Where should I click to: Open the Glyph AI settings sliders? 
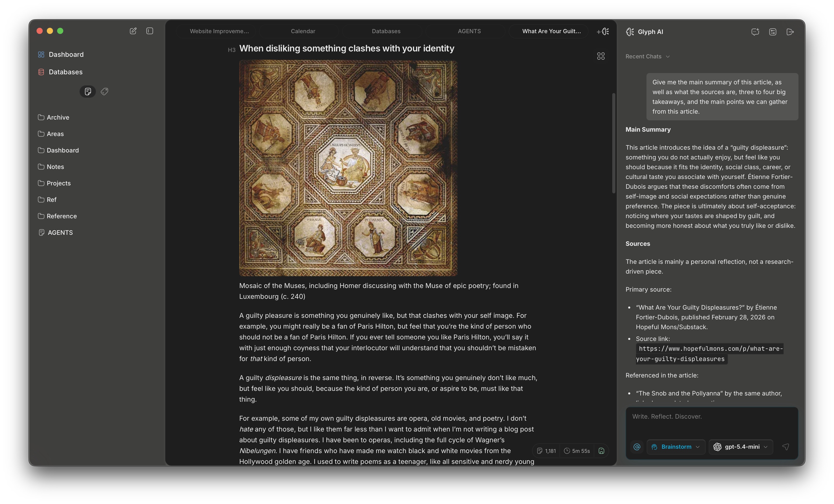point(773,31)
